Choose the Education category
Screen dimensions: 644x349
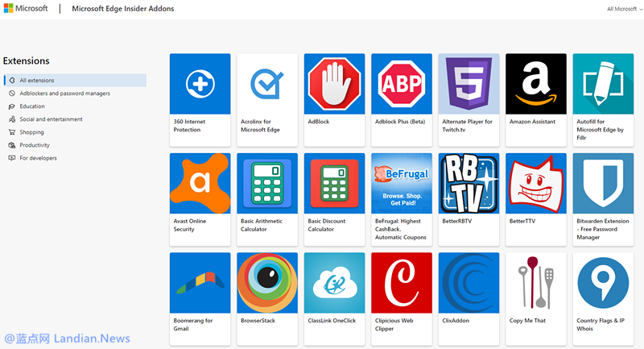pyautogui.click(x=32, y=106)
